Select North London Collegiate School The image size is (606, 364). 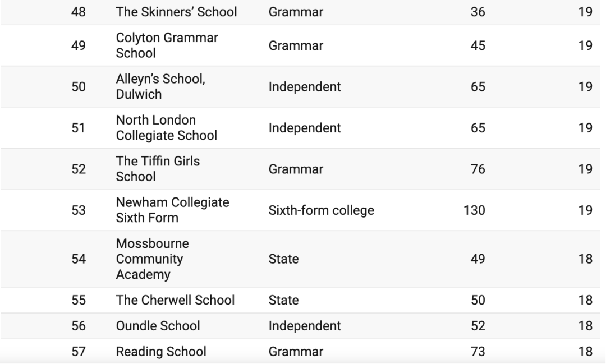pyautogui.click(x=167, y=128)
